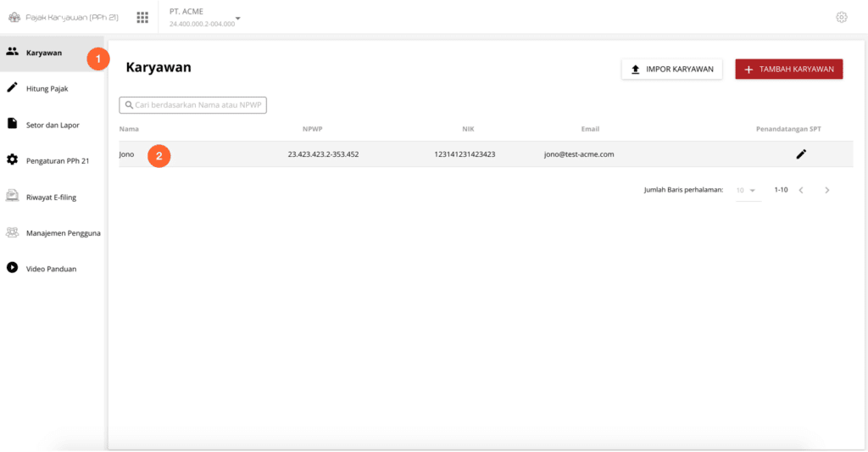Go to next page of employees
The height and width of the screenshot is (452, 868).
(827, 190)
